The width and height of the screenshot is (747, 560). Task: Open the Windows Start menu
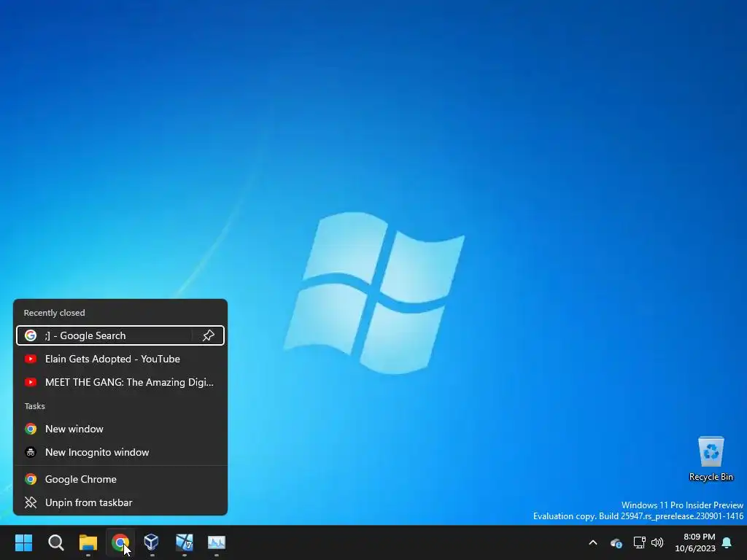point(23,542)
